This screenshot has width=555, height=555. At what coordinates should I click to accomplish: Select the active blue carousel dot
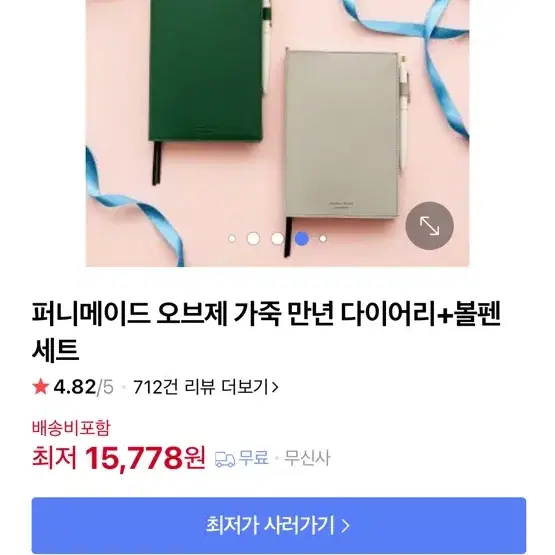point(302,239)
